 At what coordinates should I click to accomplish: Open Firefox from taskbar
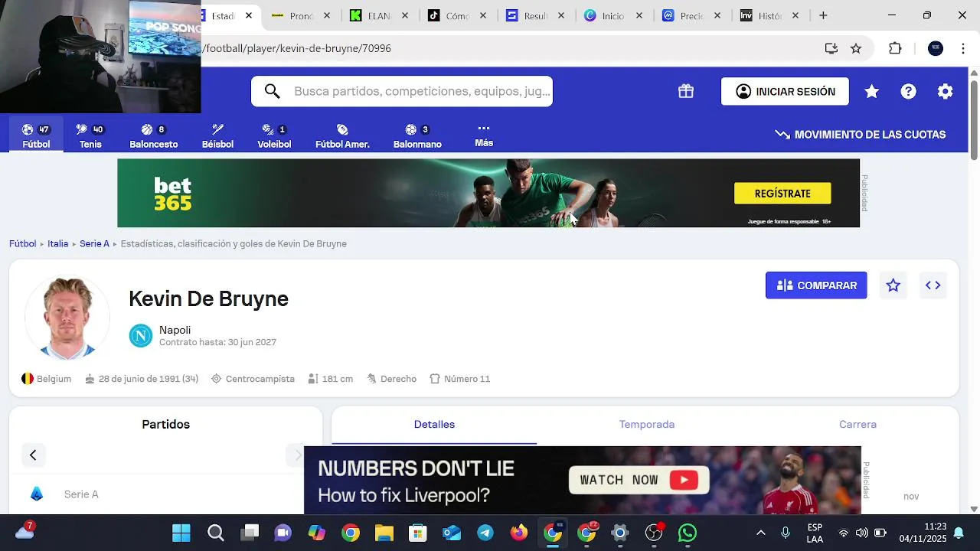(519, 533)
